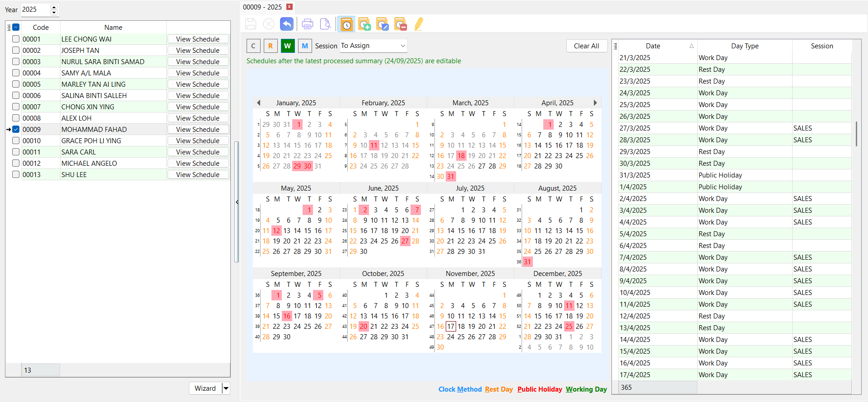Check the box for JOSEPH TAN
Viewport: 868px width, 402px height.
tap(16, 50)
